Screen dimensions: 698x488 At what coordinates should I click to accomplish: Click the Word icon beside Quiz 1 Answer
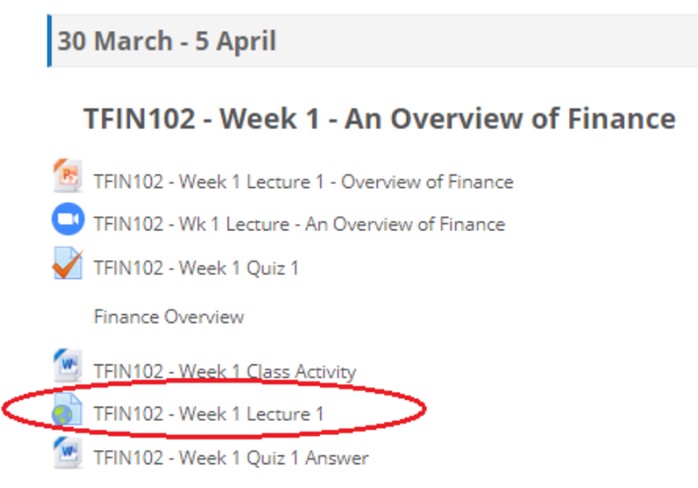click(x=67, y=454)
